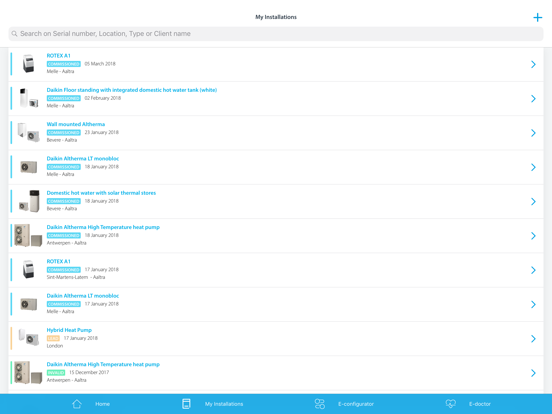
Task: Open E-doctor heart icon
Action: [451, 404]
